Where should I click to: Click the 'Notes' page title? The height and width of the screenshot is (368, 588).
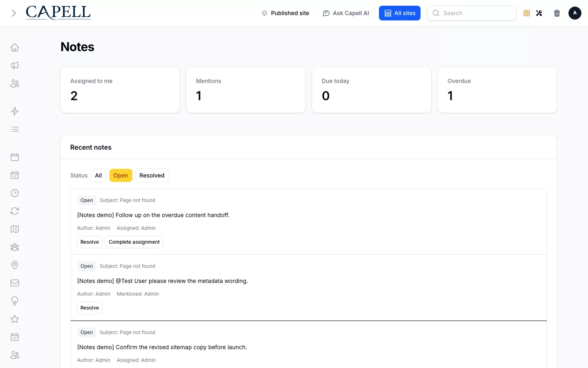[77, 47]
